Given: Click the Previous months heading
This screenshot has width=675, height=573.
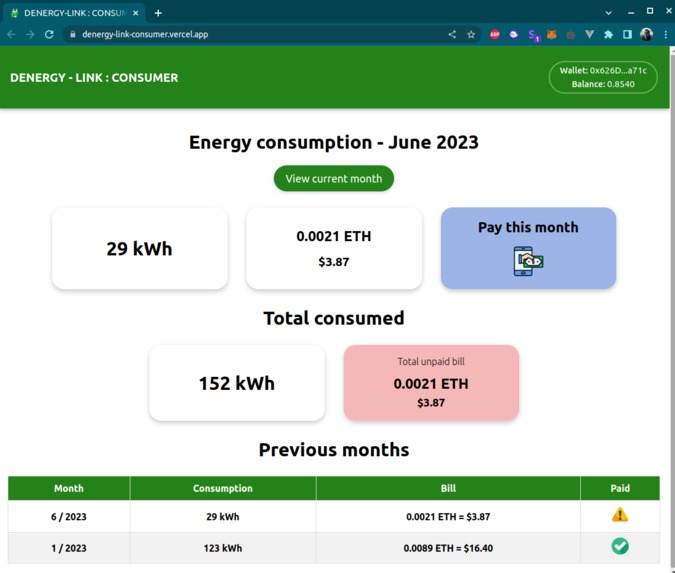Looking at the screenshot, I should [x=334, y=450].
